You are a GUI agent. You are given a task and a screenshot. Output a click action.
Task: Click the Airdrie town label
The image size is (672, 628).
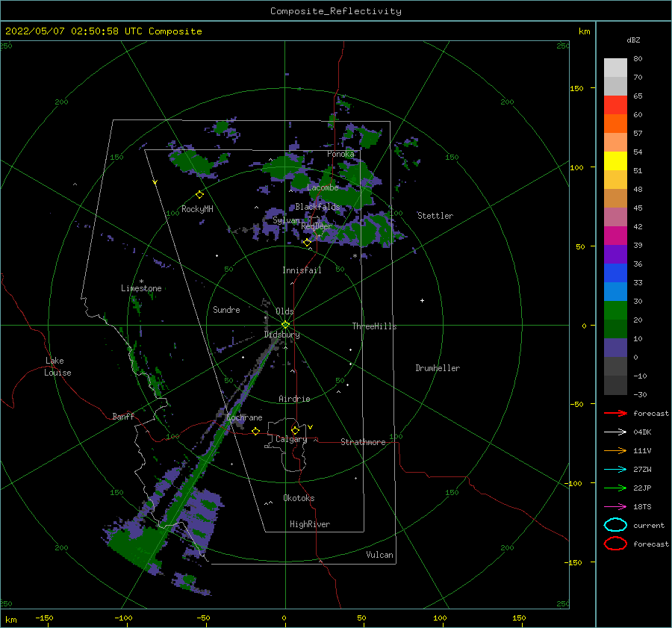(x=294, y=399)
